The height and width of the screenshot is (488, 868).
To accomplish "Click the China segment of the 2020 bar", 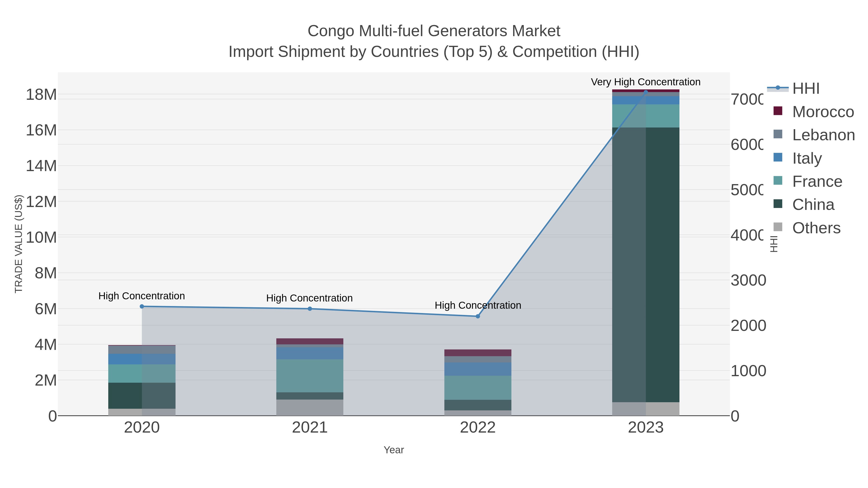I will point(142,396).
